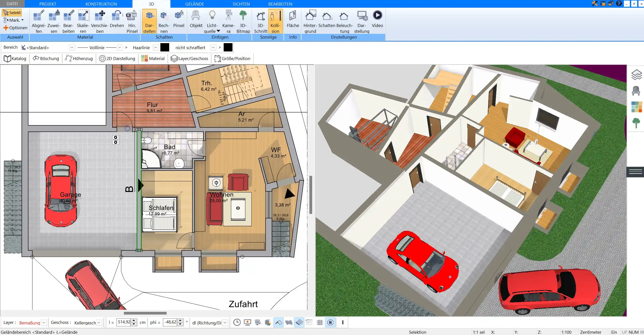644x335 pixels.
Task: Open the Fläche info tool
Action: coord(293,19)
